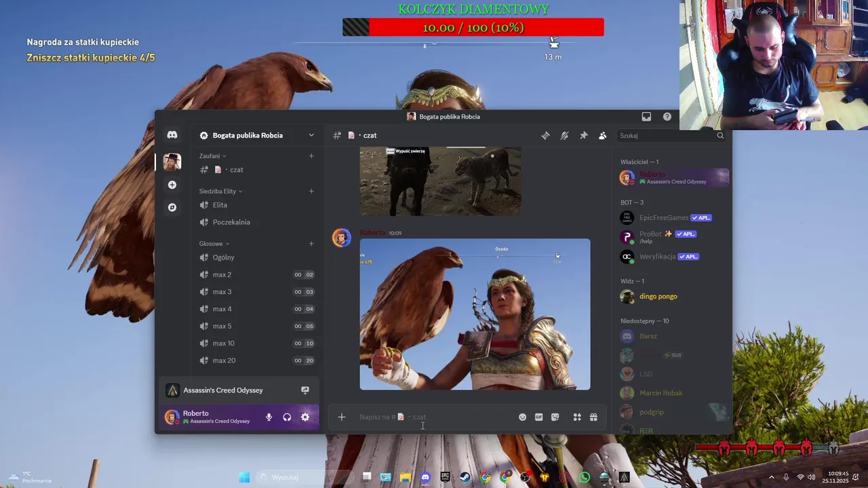Toggle headphones deafen in the user panel

(287, 417)
